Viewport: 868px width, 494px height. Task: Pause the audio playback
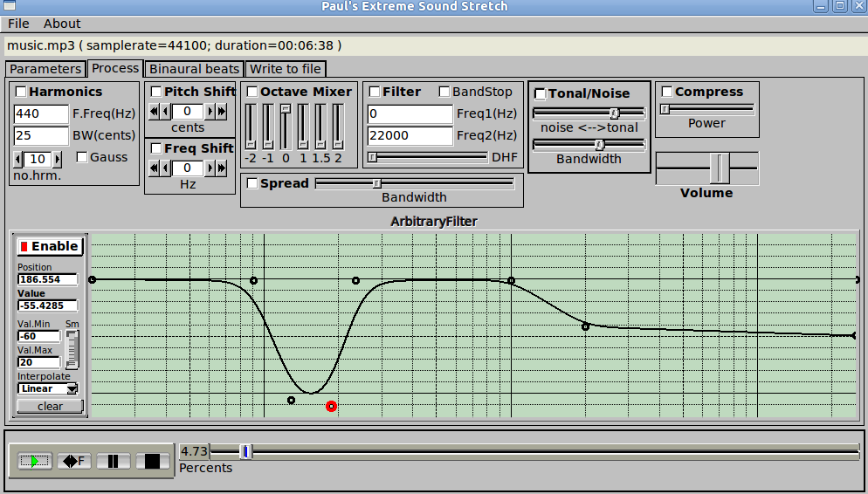point(114,461)
